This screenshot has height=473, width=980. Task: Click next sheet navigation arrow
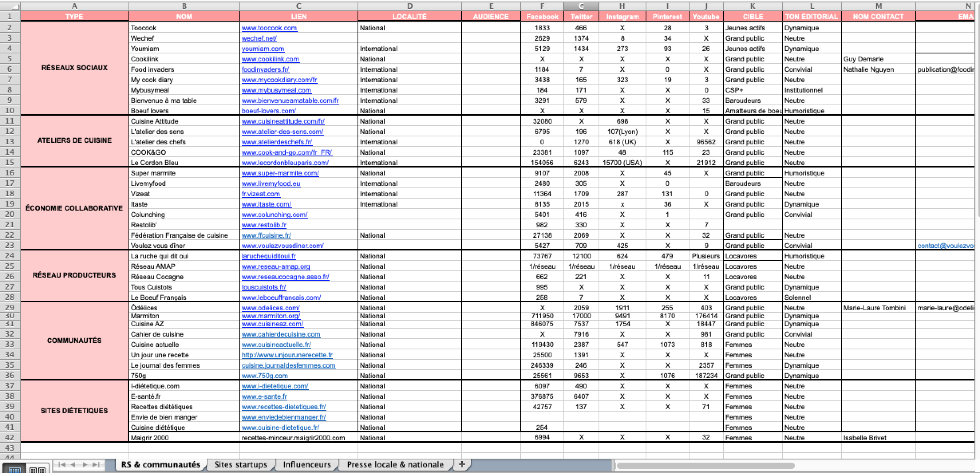pos(84,464)
